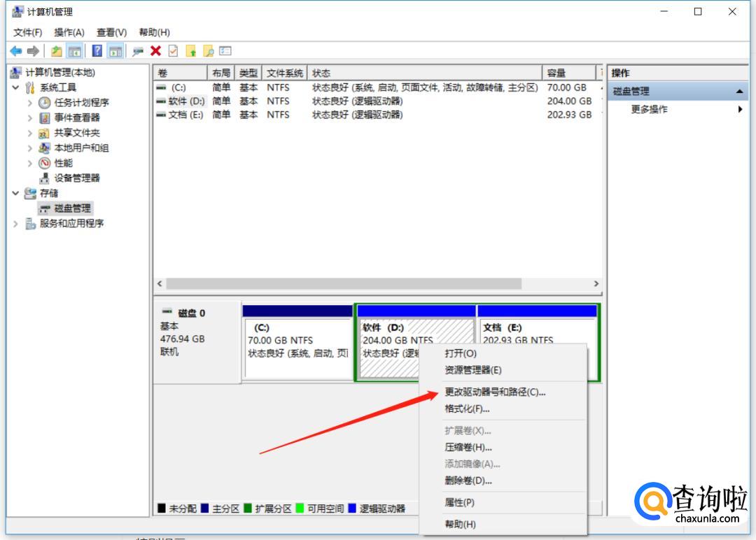
Task: Click the 容量 column header
Action: (556, 73)
